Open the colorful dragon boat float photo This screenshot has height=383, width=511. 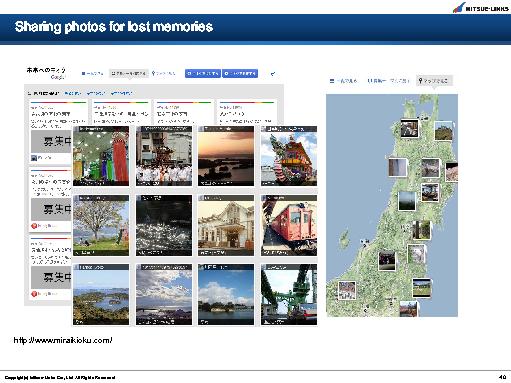(289, 156)
